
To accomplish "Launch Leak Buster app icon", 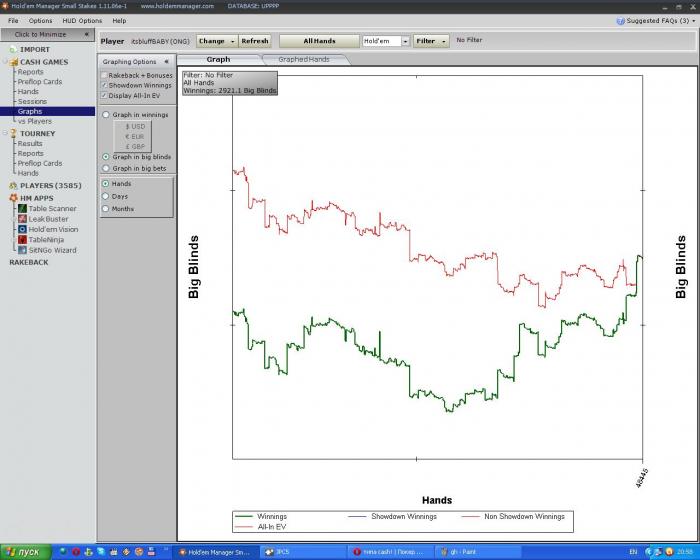I will [22, 219].
